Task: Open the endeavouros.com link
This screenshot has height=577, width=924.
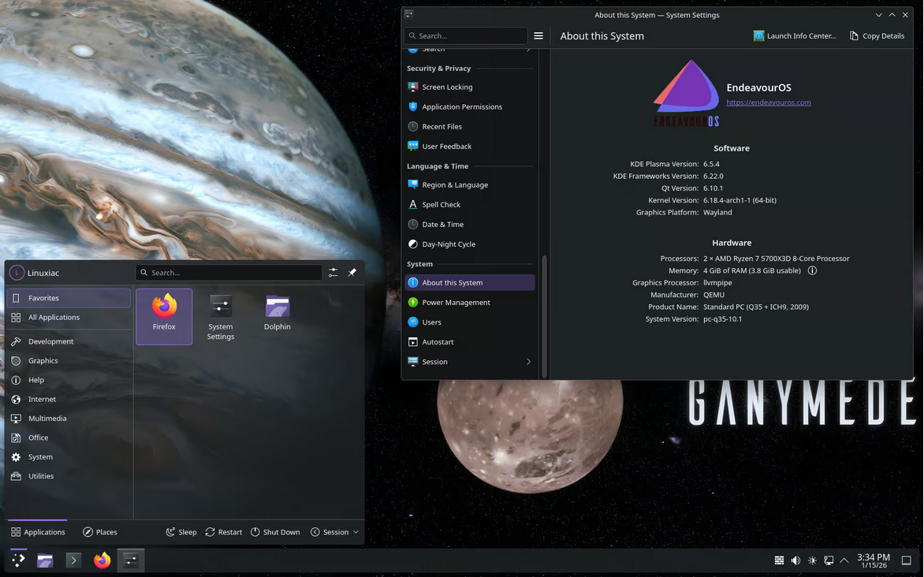Action: point(768,102)
